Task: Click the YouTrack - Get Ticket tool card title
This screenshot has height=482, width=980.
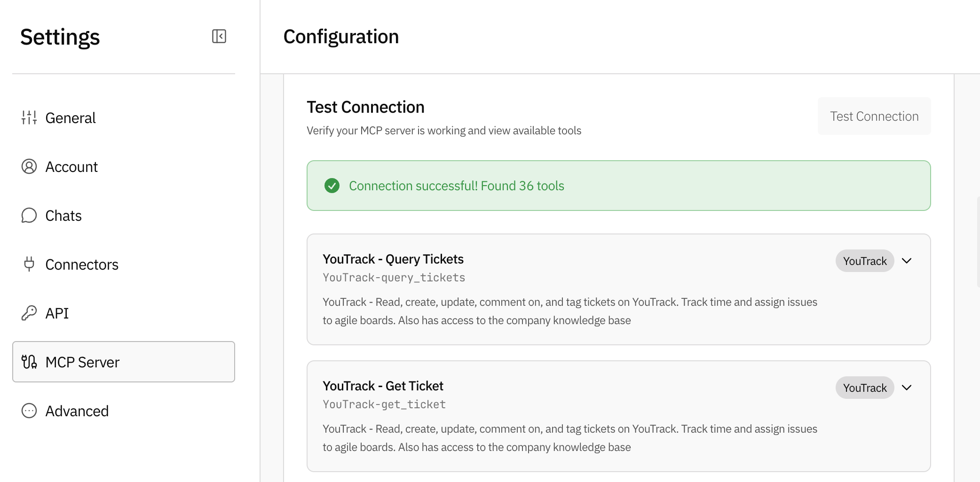Action: click(x=383, y=386)
